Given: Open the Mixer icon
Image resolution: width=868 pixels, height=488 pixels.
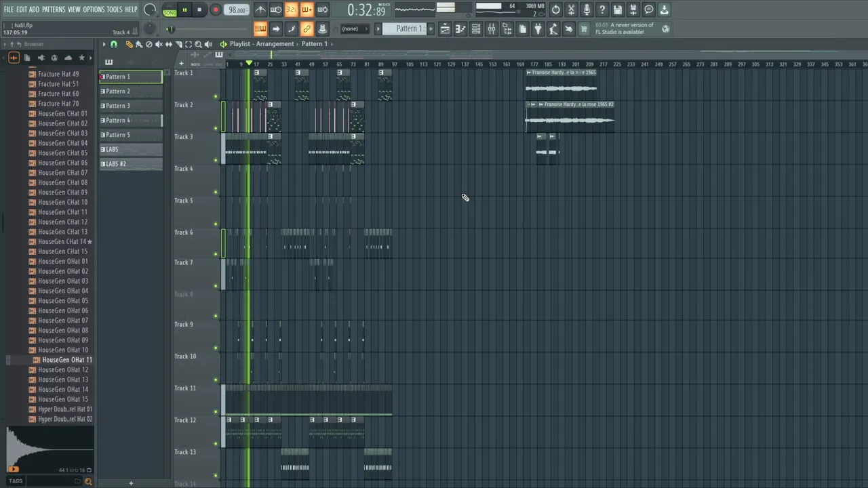Looking at the screenshot, I should coord(492,28).
